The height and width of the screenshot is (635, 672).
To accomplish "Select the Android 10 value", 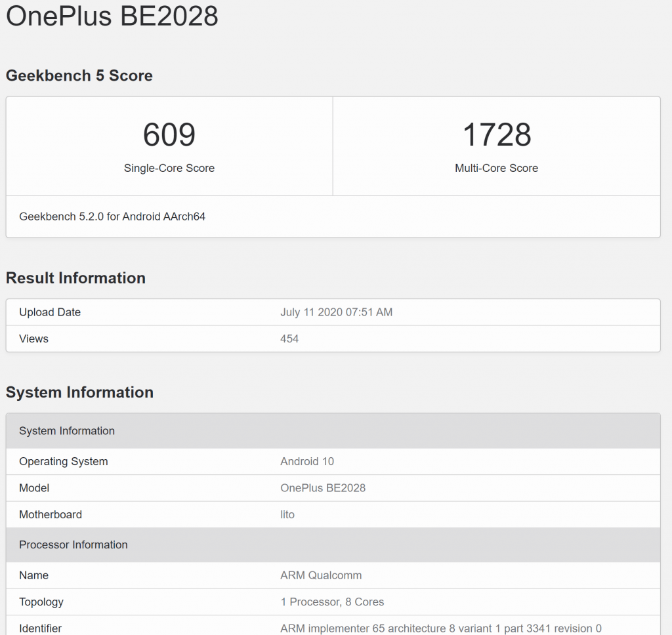I will 307,461.
